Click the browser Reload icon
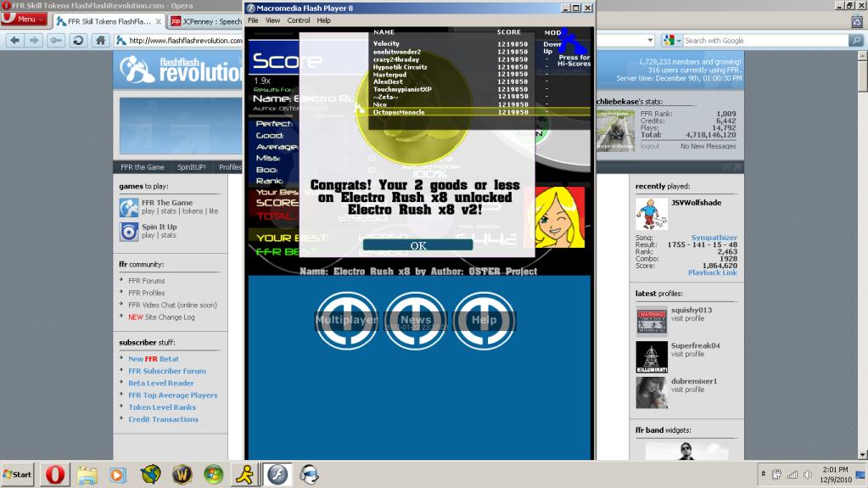 pyautogui.click(x=78, y=40)
